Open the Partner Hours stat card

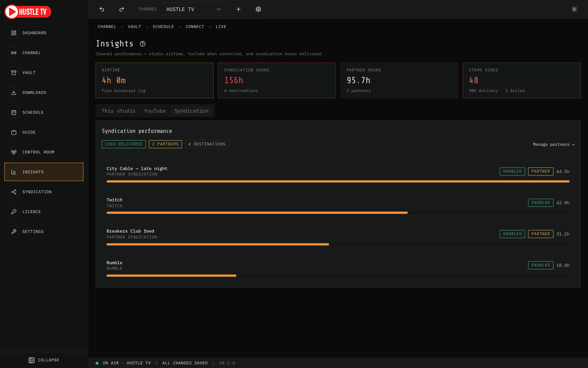399,80
